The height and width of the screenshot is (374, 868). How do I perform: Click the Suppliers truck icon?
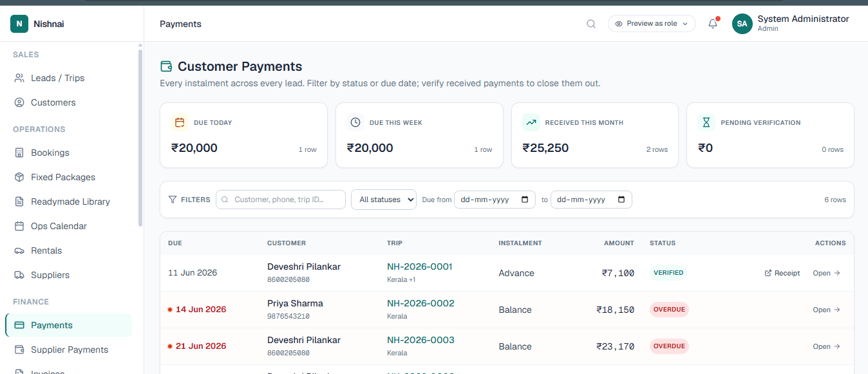pos(19,275)
